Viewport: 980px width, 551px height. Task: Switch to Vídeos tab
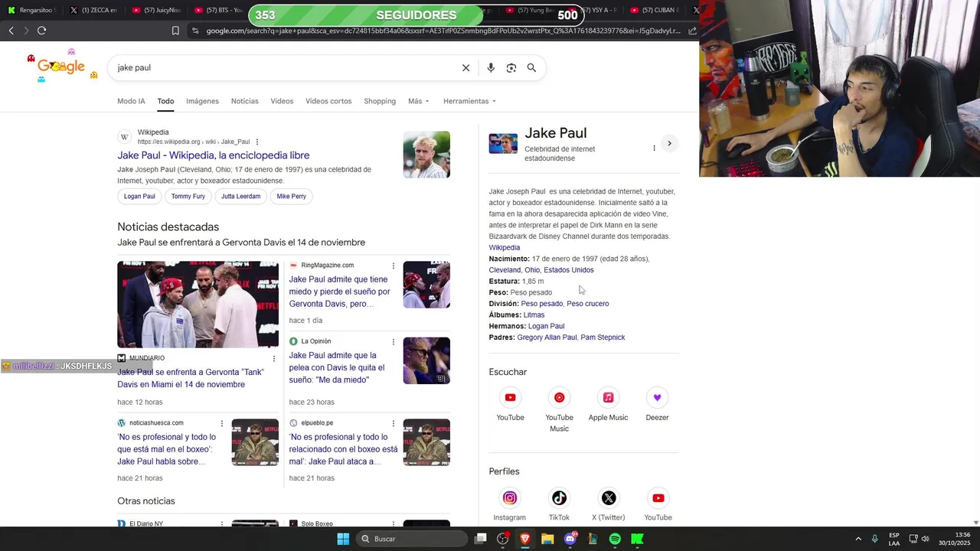point(282,101)
